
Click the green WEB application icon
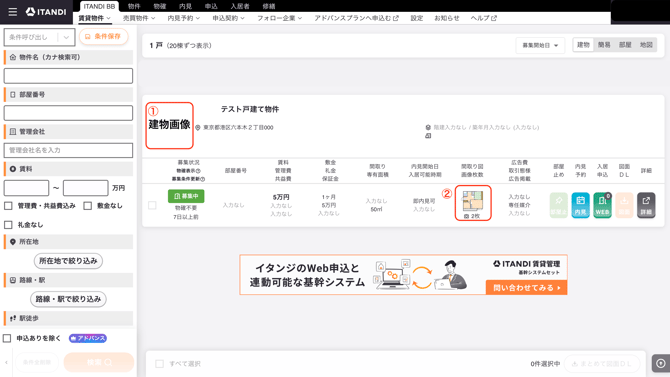click(602, 205)
